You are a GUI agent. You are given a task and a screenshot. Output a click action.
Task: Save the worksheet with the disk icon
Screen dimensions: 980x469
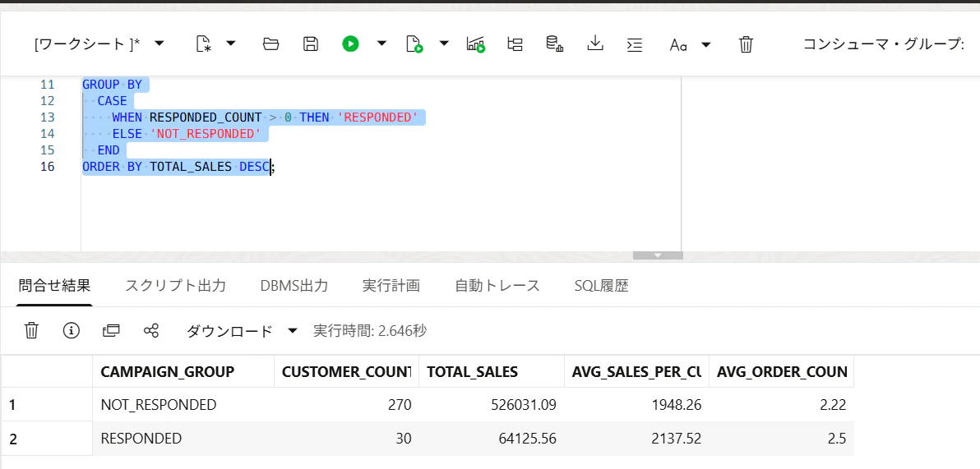(311, 44)
